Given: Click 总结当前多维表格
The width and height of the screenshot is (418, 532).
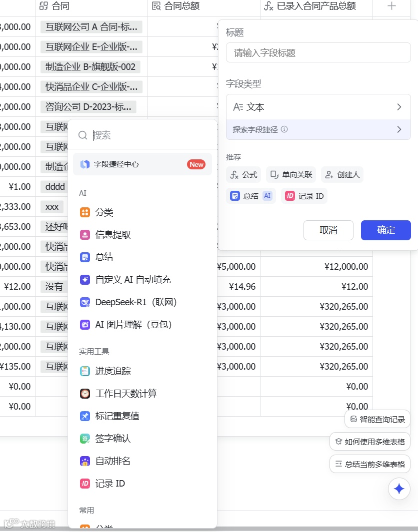Looking at the screenshot, I should pos(370,464).
